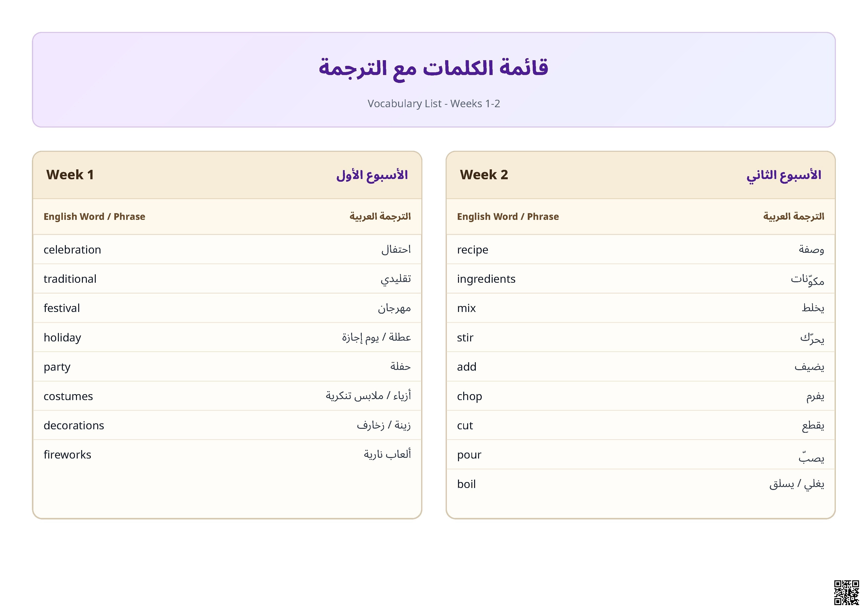Viewport: 868px width, 614px height.
Task: Click 'الترجمة العربية' header in Week 2 table
Action: point(794,216)
